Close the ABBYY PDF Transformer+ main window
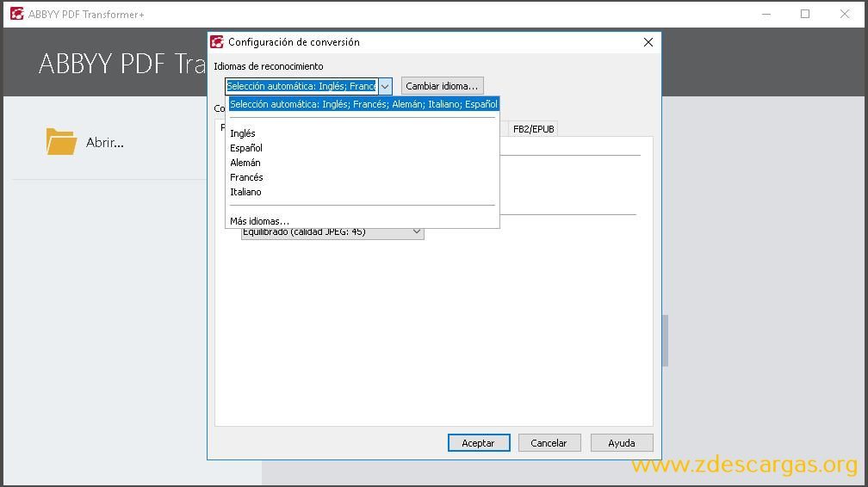868x487 pixels. [x=845, y=14]
